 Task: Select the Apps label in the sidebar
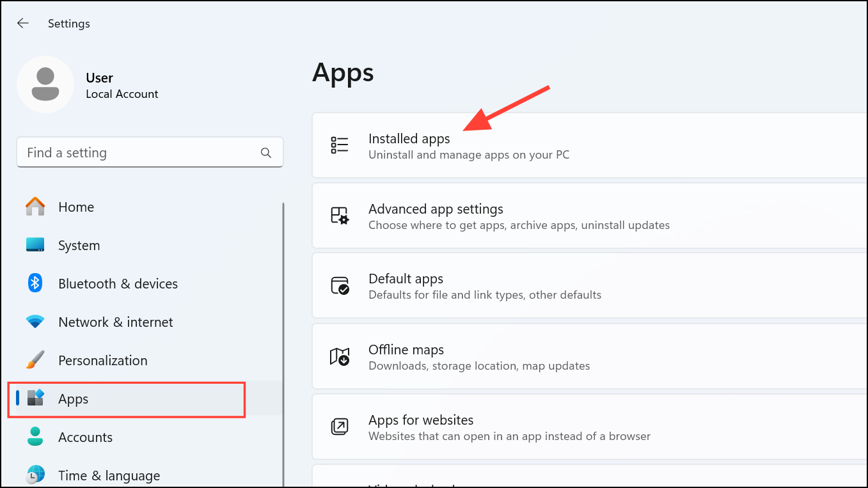[x=73, y=398]
